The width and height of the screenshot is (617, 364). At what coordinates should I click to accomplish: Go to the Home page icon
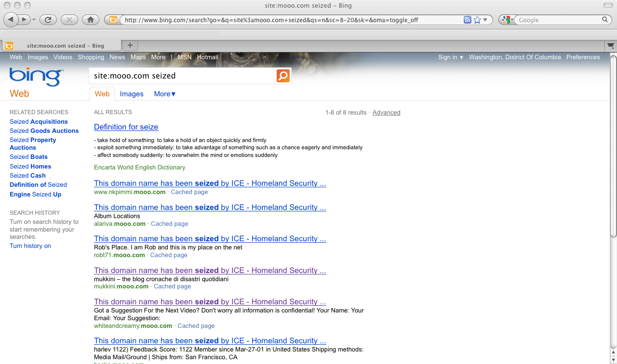coord(91,20)
